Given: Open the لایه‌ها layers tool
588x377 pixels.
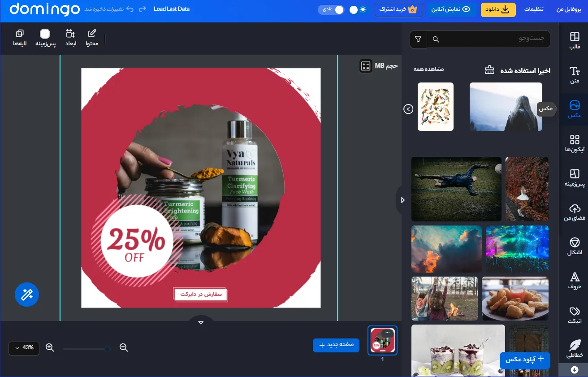Looking at the screenshot, I should [20, 38].
